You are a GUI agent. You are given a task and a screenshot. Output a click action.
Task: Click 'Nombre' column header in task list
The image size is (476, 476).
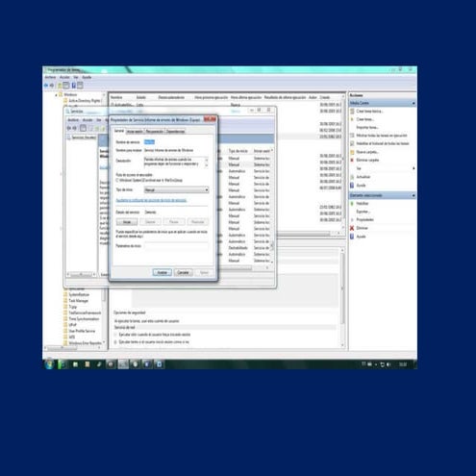point(116,97)
